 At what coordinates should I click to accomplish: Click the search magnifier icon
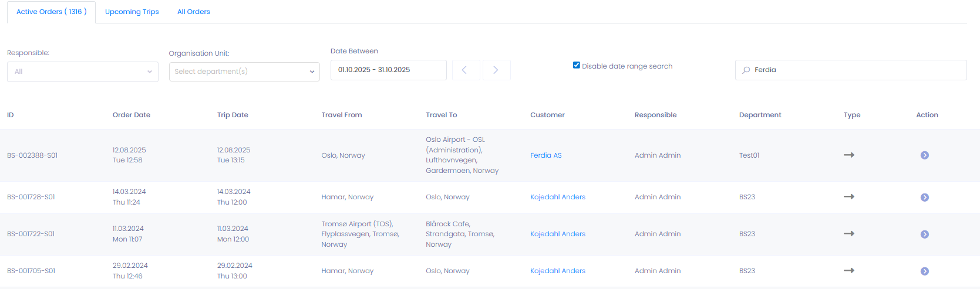[746, 70]
